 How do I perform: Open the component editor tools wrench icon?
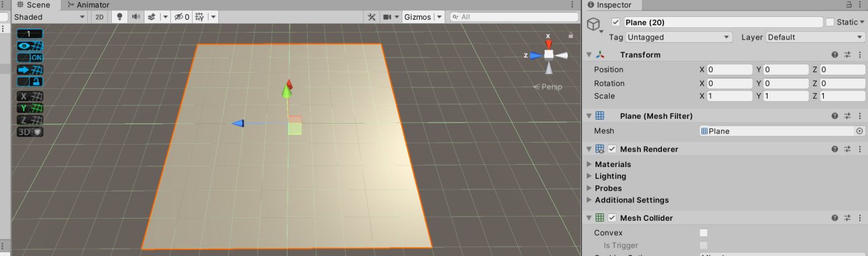click(371, 17)
